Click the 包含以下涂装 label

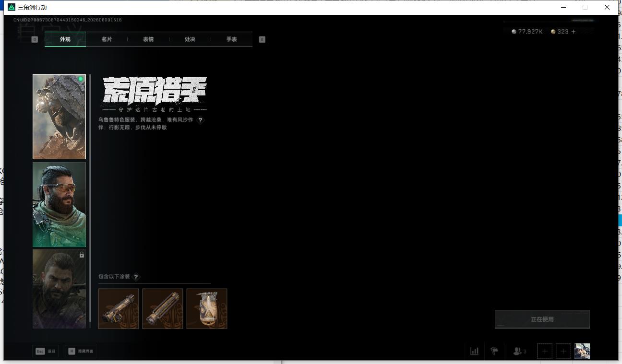[114, 277]
